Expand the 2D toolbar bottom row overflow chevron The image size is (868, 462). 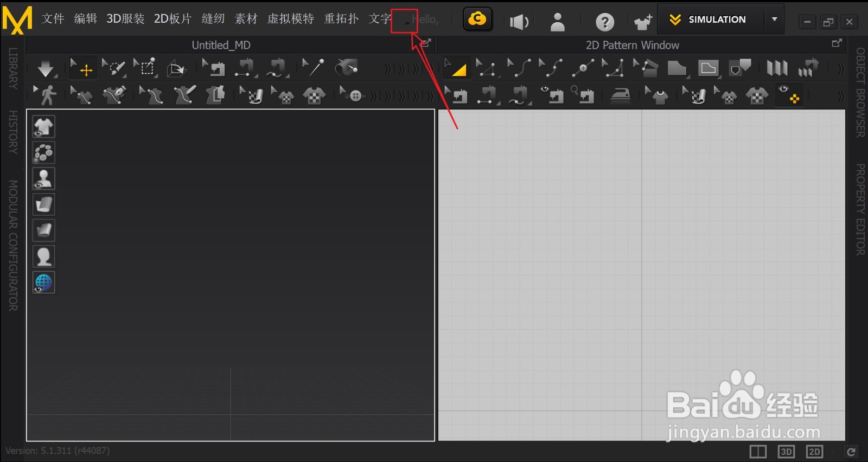point(841,96)
